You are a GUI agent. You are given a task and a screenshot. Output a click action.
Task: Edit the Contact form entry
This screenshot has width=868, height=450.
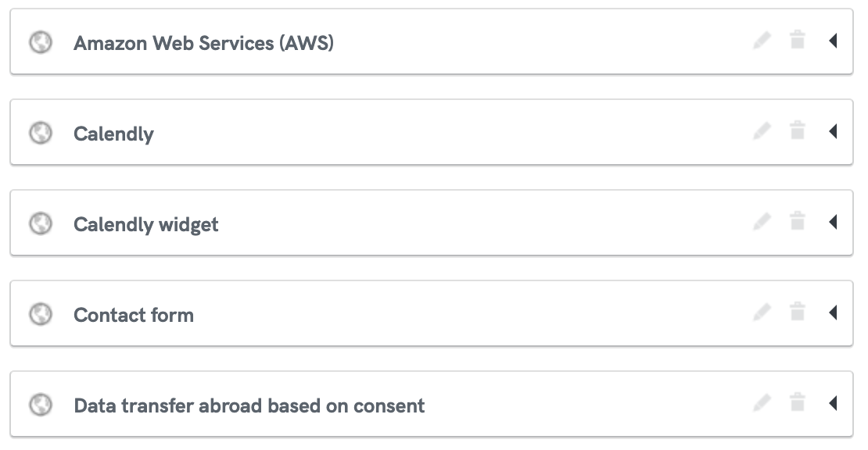762,312
